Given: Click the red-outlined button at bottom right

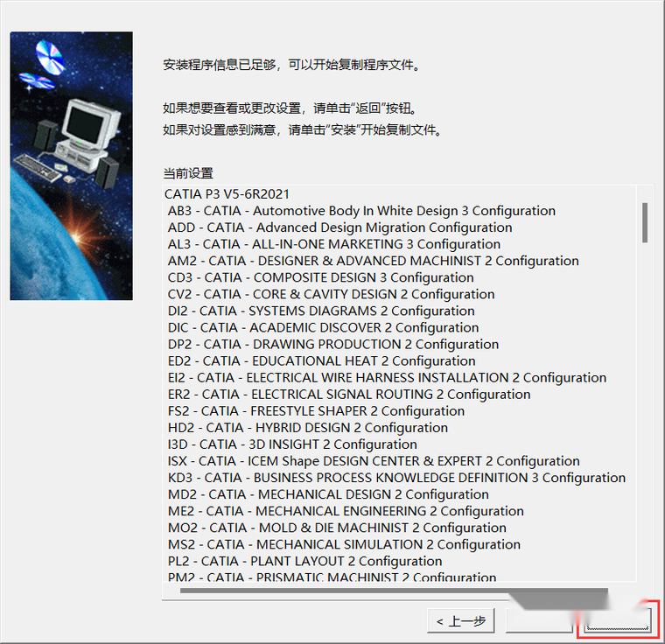Looking at the screenshot, I should [619, 620].
